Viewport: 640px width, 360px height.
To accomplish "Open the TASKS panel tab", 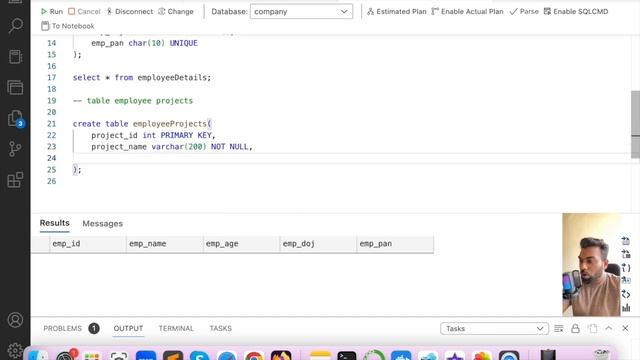I will point(220,329).
